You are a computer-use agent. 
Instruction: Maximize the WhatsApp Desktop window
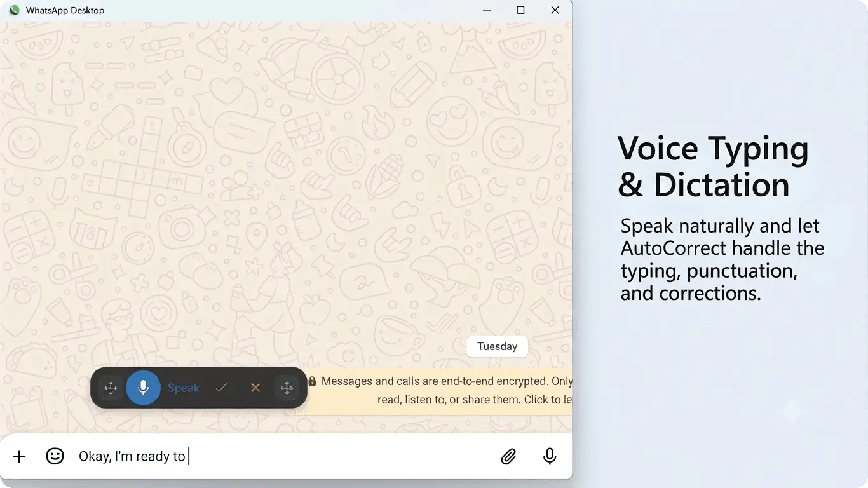(x=520, y=10)
